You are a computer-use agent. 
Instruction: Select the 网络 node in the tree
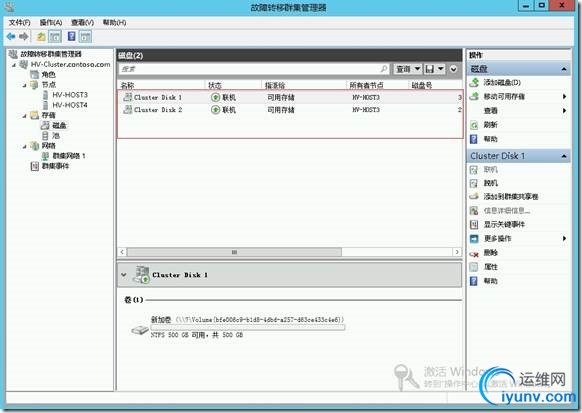tap(48, 145)
